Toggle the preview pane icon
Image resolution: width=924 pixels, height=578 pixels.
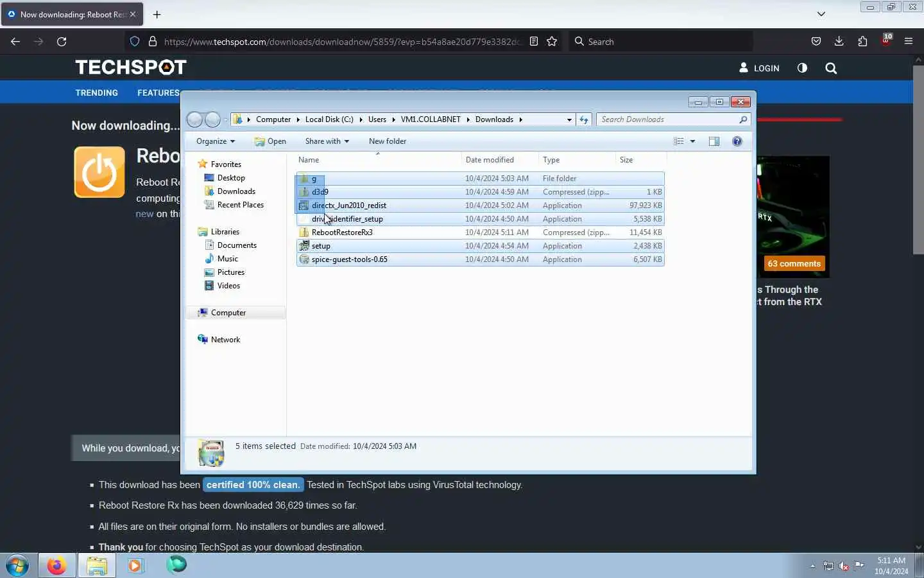714,141
